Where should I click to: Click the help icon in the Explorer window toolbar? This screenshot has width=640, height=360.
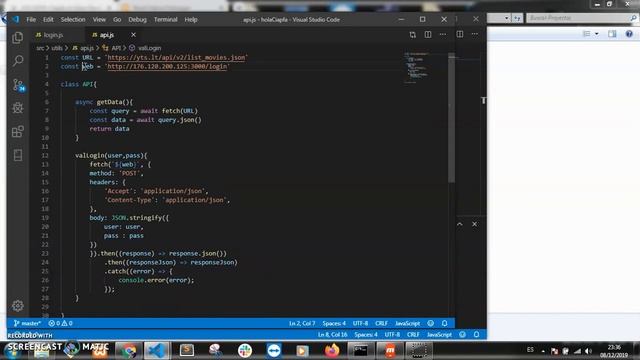pyautogui.click(x=629, y=34)
